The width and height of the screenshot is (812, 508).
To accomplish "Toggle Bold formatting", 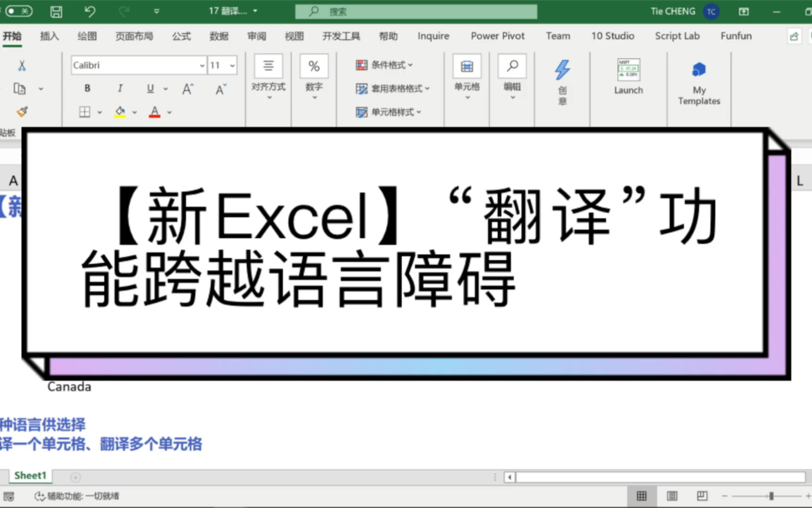I will click(87, 89).
